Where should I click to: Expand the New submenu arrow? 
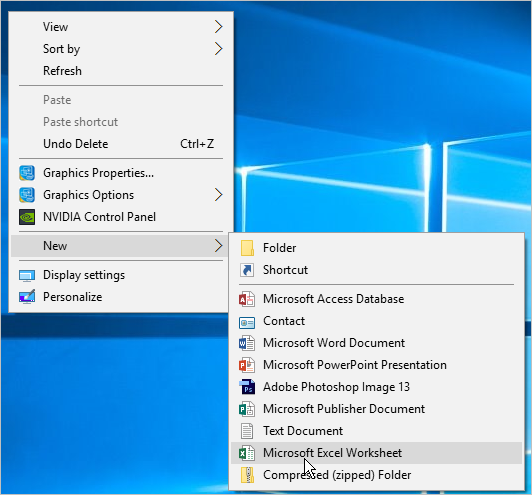coord(218,246)
